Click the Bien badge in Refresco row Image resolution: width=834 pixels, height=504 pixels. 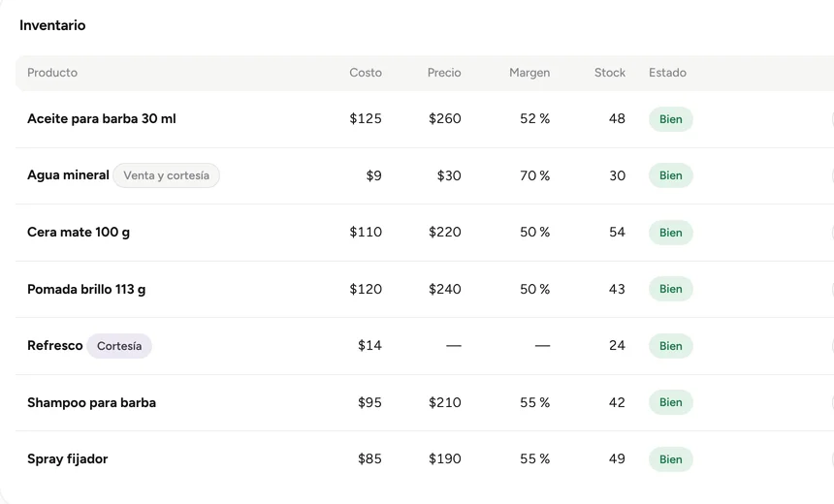[670, 346]
